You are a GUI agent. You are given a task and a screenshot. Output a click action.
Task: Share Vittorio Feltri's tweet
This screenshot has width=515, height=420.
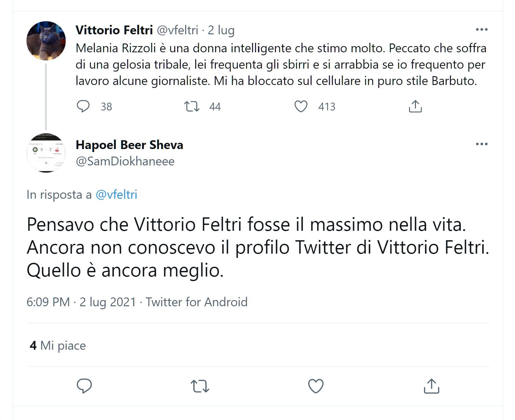pyautogui.click(x=415, y=107)
